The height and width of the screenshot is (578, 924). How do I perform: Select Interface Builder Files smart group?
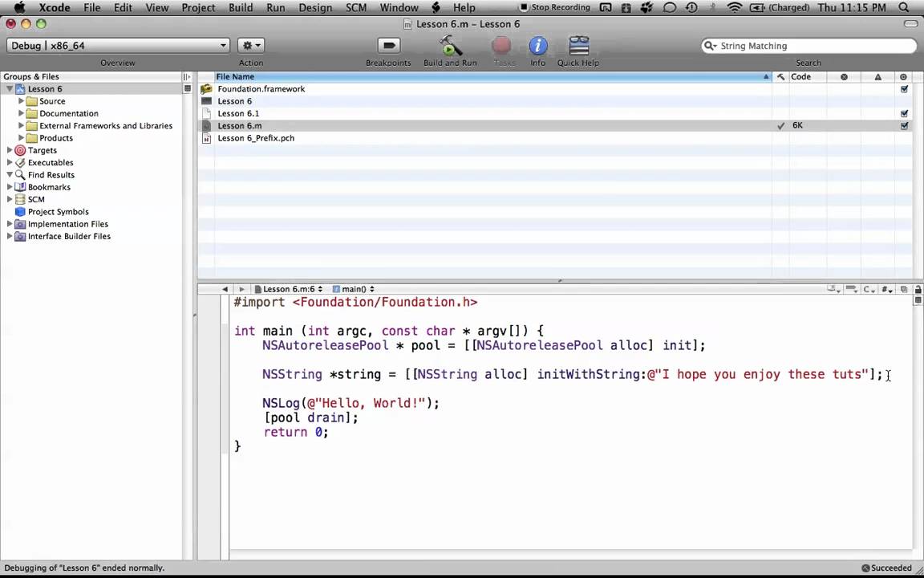pos(69,237)
